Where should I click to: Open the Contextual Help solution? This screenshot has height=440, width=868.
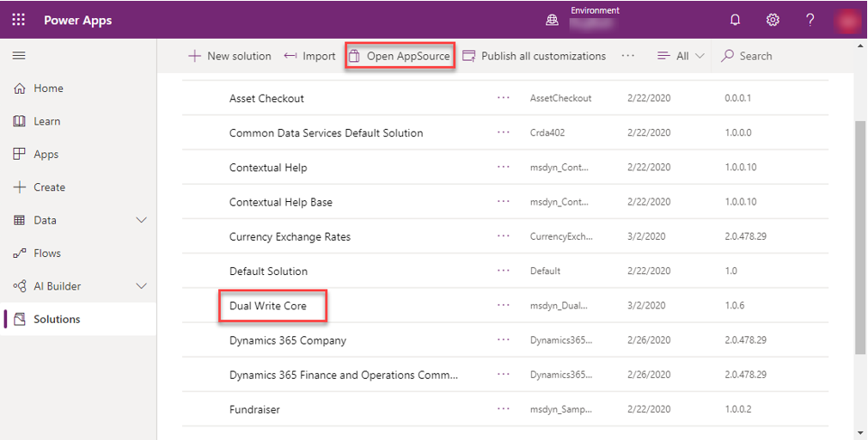coord(268,168)
